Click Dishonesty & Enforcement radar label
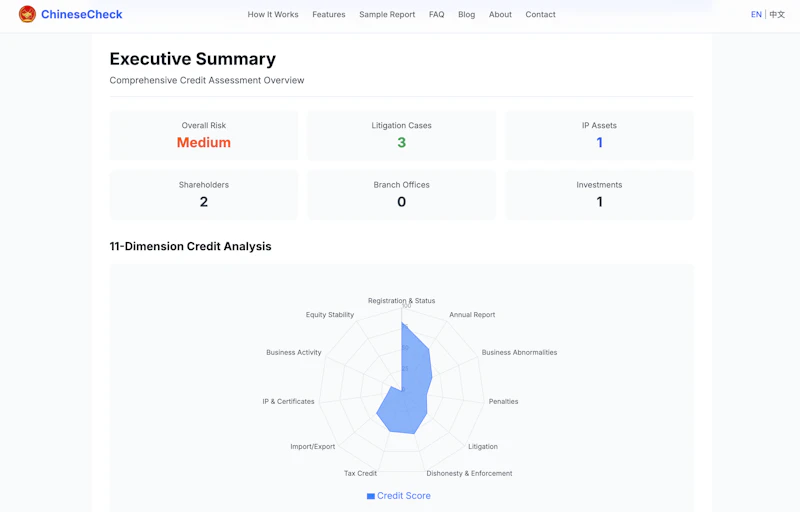Image resolution: width=800 pixels, height=512 pixels. [x=469, y=473]
